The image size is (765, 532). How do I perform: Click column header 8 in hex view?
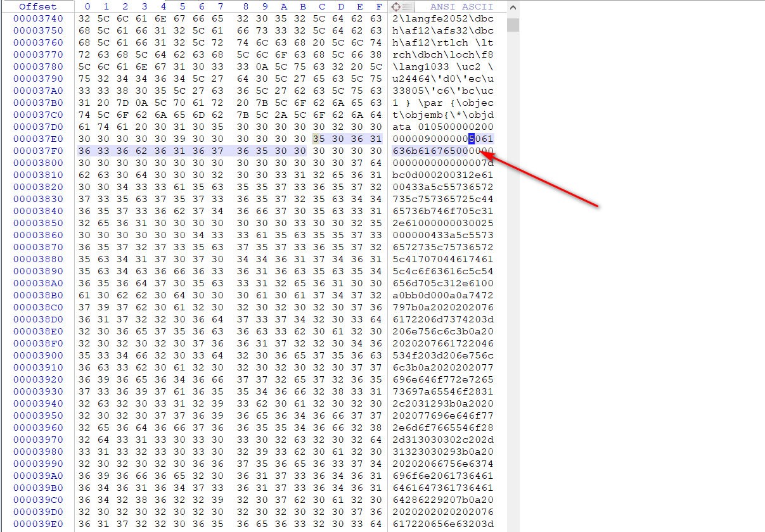(x=245, y=7)
